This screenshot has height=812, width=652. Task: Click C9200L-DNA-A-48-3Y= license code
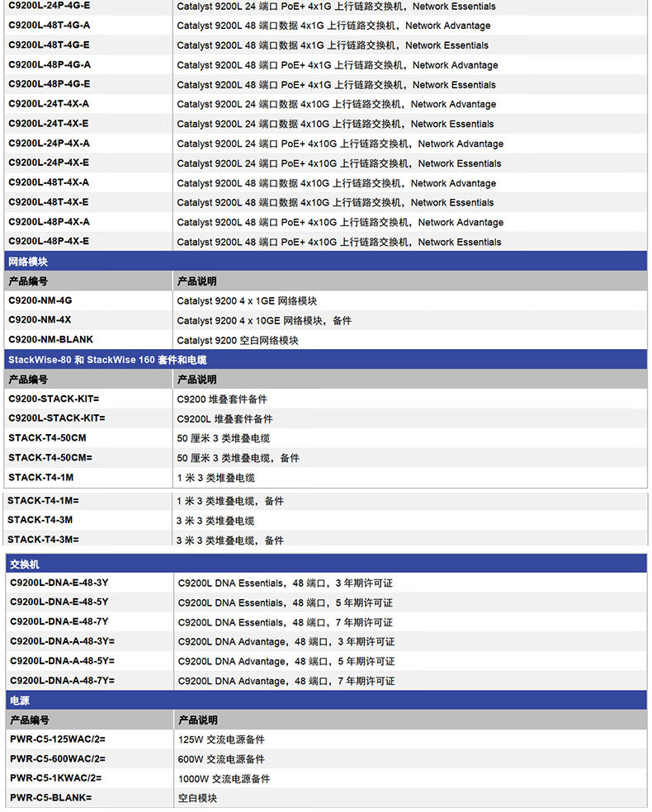tap(62, 641)
